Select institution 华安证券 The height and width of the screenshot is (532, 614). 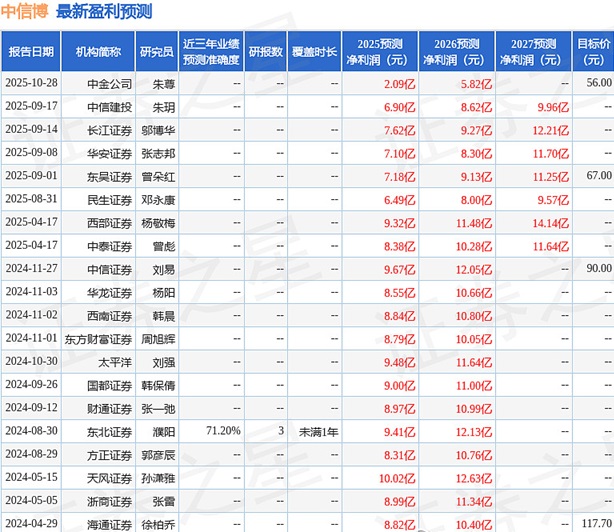tap(109, 153)
